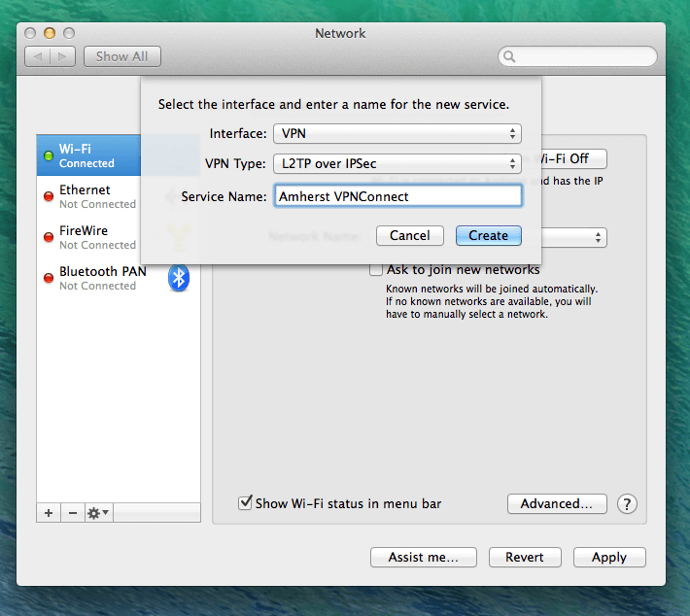Click the minus icon to remove a service
This screenshot has height=616, width=690.
point(73,513)
